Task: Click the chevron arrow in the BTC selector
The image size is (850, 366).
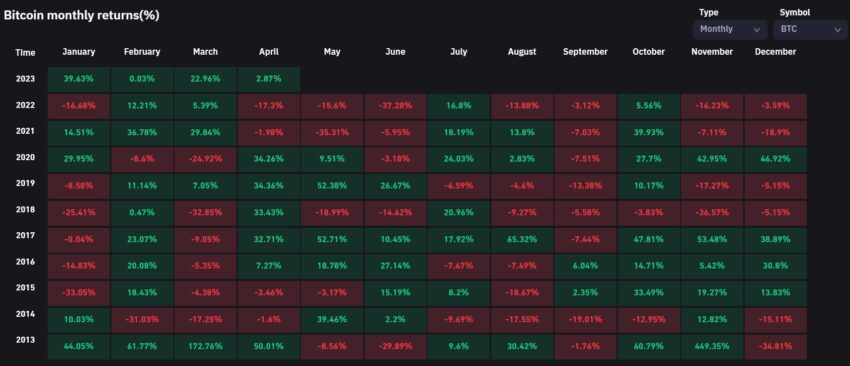Action: [838, 30]
